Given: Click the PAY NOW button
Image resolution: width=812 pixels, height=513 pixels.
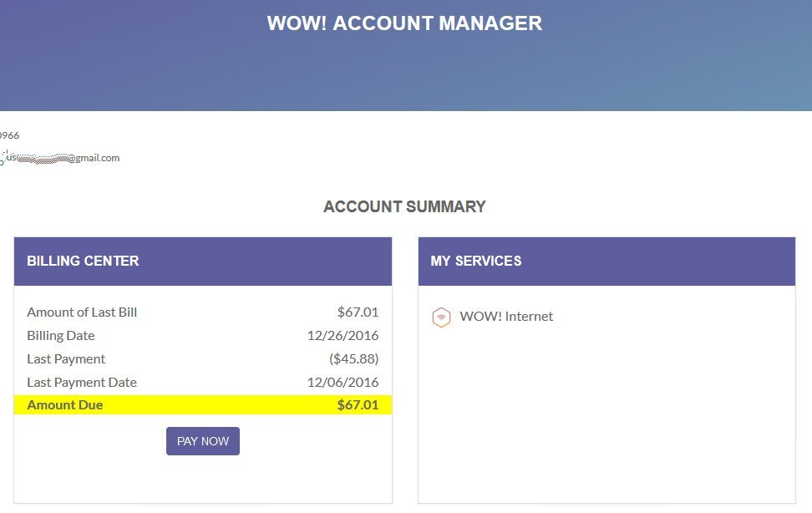Looking at the screenshot, I should [202, 440].
